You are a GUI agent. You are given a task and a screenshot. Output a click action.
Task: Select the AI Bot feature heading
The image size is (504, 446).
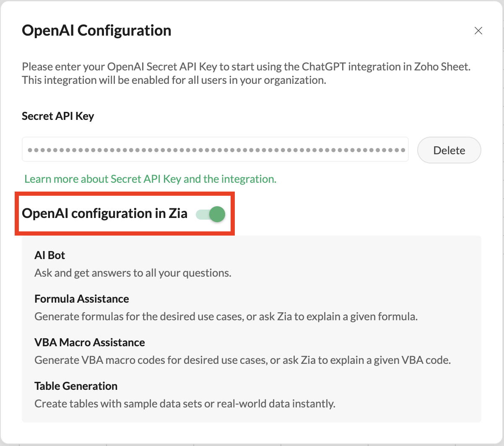[x=50, y=255]
